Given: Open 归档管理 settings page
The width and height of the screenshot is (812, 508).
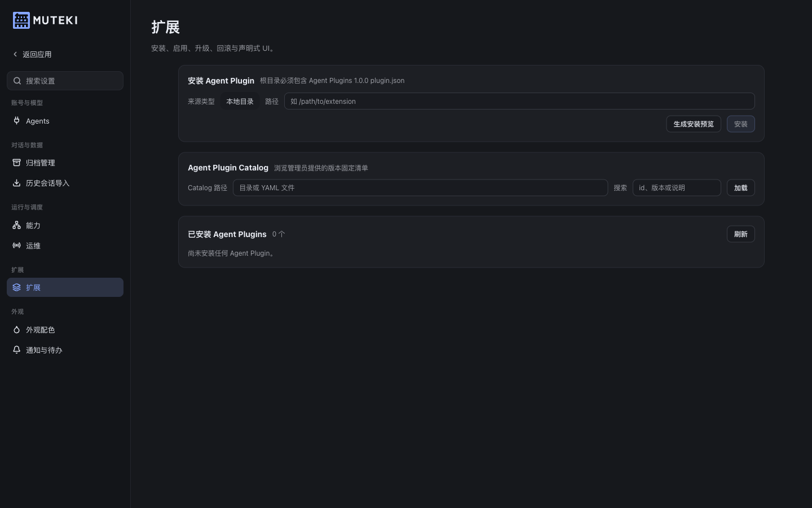Looking at the screenshot, I should click(x=65, y=163).
